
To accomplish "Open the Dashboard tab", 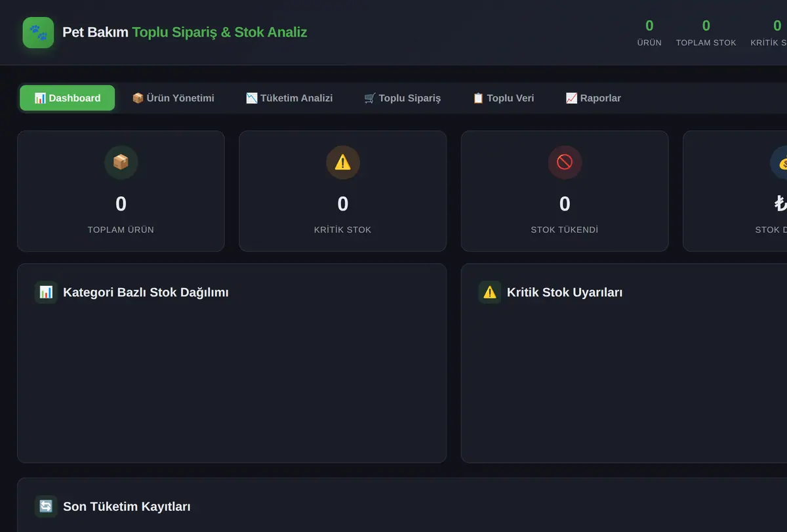I will [x=67, y=98].
